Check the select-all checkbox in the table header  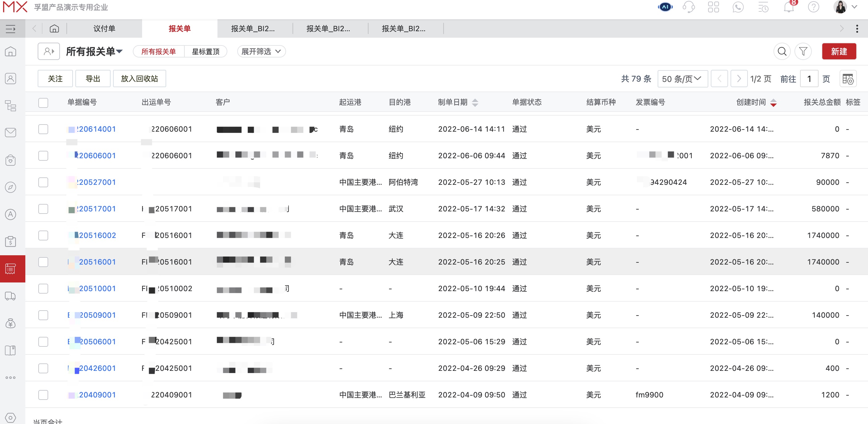coord(43,103)
